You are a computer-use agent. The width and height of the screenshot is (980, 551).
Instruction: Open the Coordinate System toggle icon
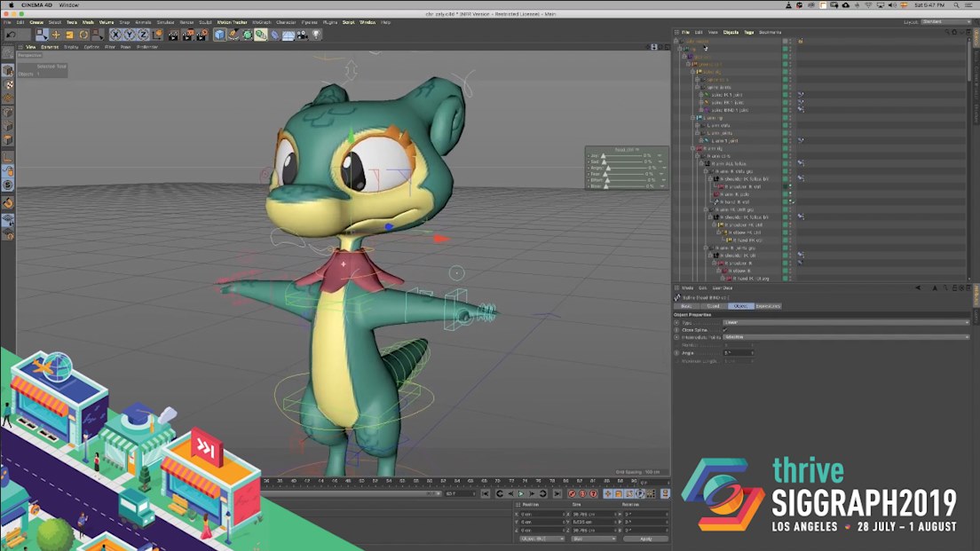tap(157, 35)
